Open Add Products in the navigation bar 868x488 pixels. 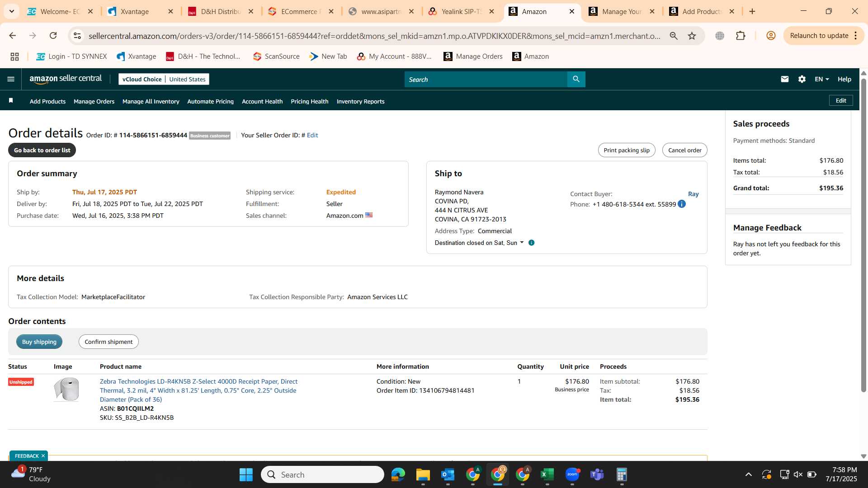pos(47,101)
